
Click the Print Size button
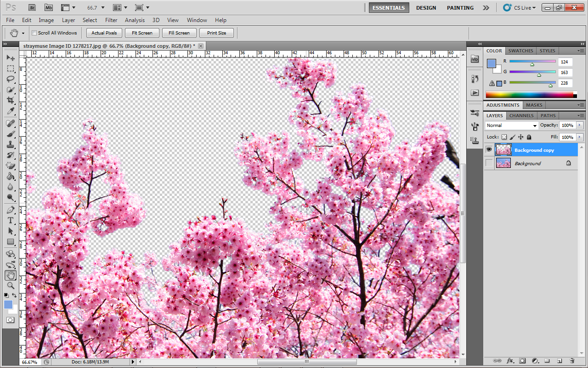tap(216, 33)
